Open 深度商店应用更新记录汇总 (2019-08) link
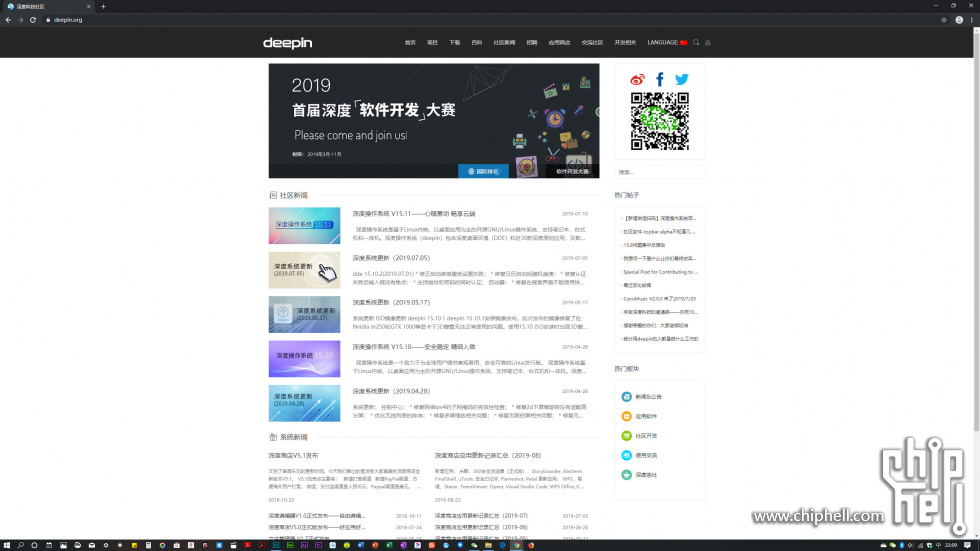The image size is (980, 551). click(x=488, y=455)
